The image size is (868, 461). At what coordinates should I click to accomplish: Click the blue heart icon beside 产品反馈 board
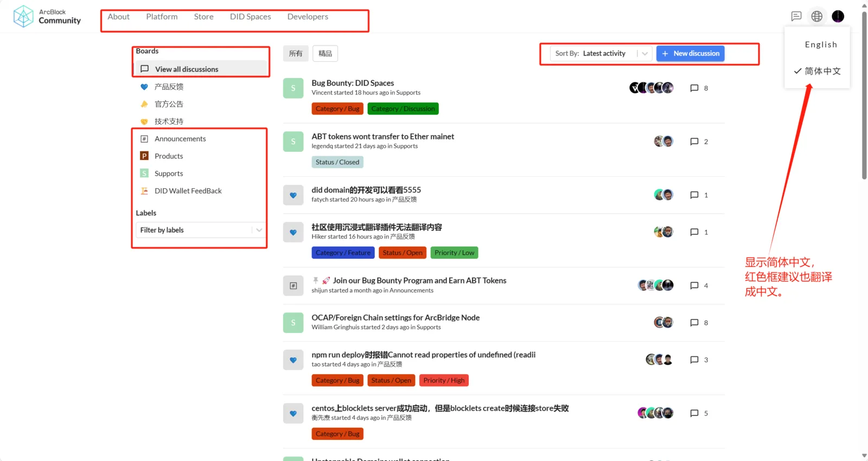pos(144,87)
